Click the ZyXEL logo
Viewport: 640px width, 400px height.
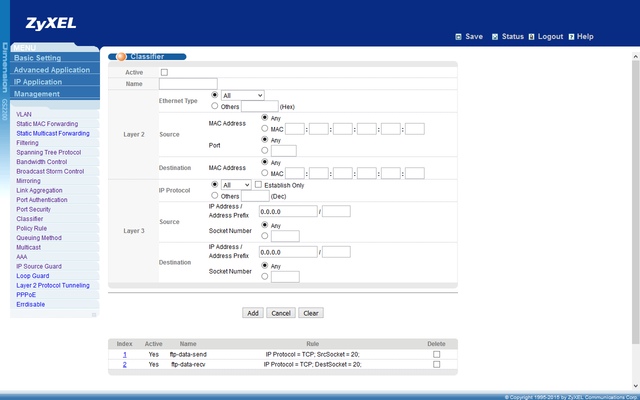[51, 24]
